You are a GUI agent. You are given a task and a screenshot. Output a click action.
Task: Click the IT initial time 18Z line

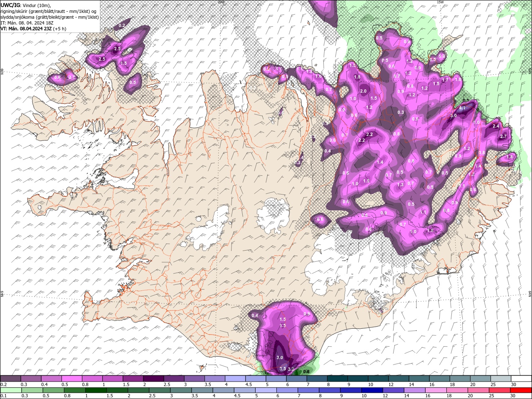coord(27,23)
